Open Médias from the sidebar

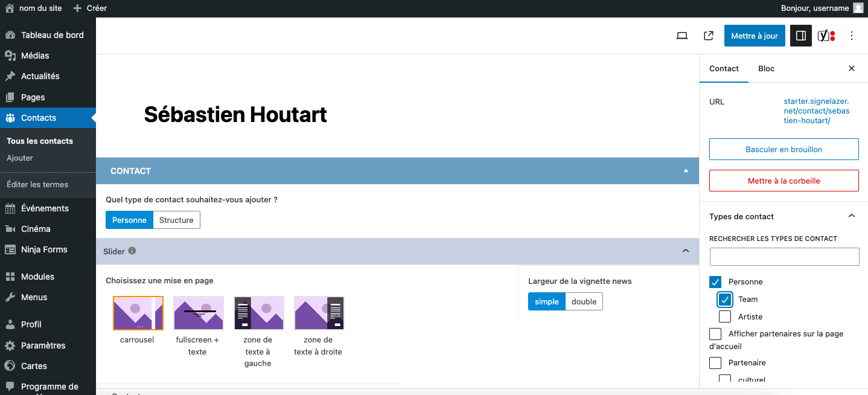click(35, 56)
